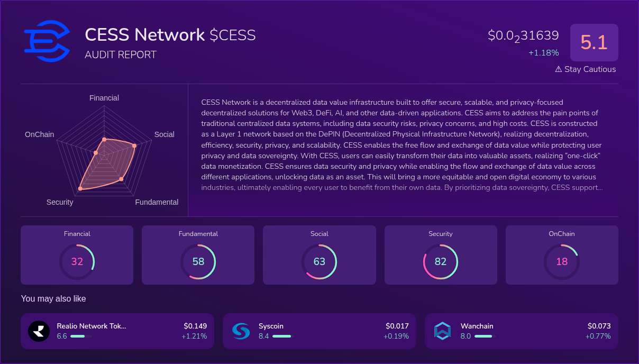This screenshot has height=364, width=639.
Task: Select the Social score circle showing 63
Action: (319, 261)
